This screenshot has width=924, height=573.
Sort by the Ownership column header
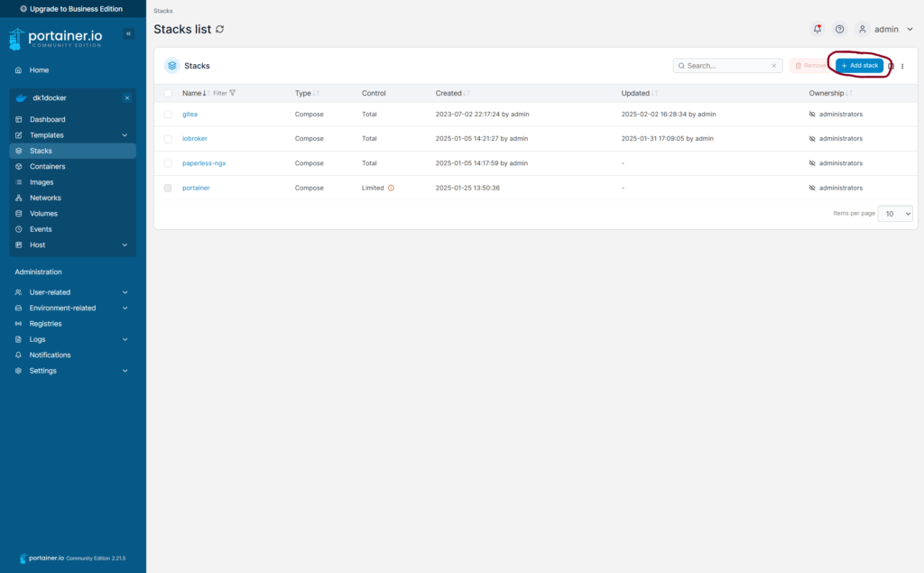pyautogui.click(x=830, y=93)
